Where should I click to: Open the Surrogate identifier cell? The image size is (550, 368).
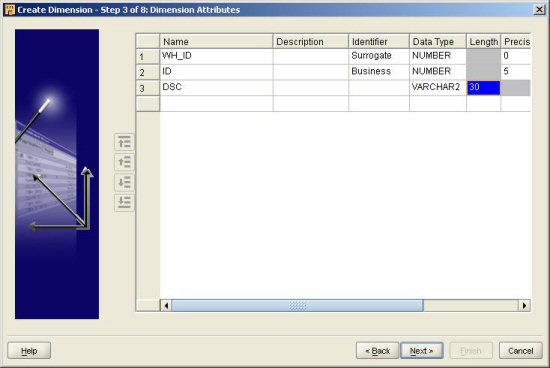point(379,56)
